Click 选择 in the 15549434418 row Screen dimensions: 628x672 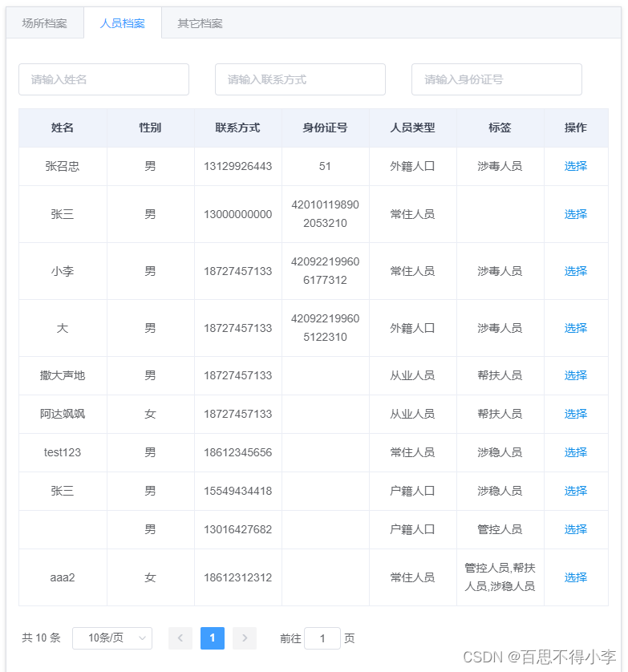click(575, 491)
